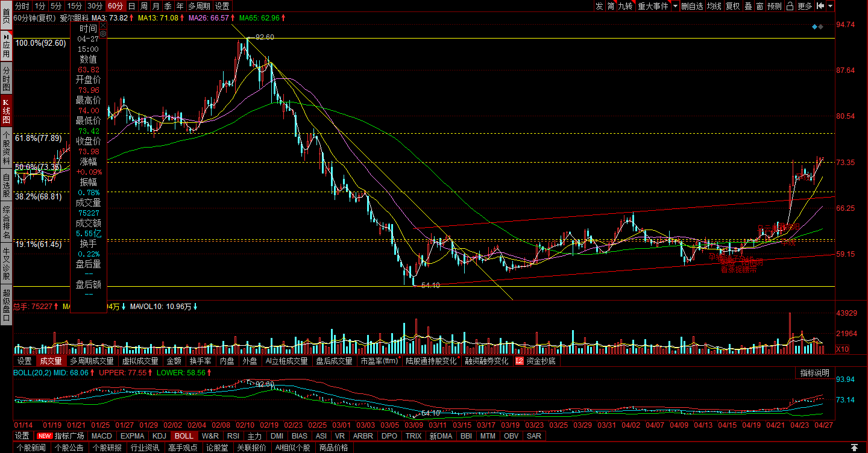Screen dimensions: 868x453
Task: Toggle the 窗 window button
Action: [x=759, y=6]
